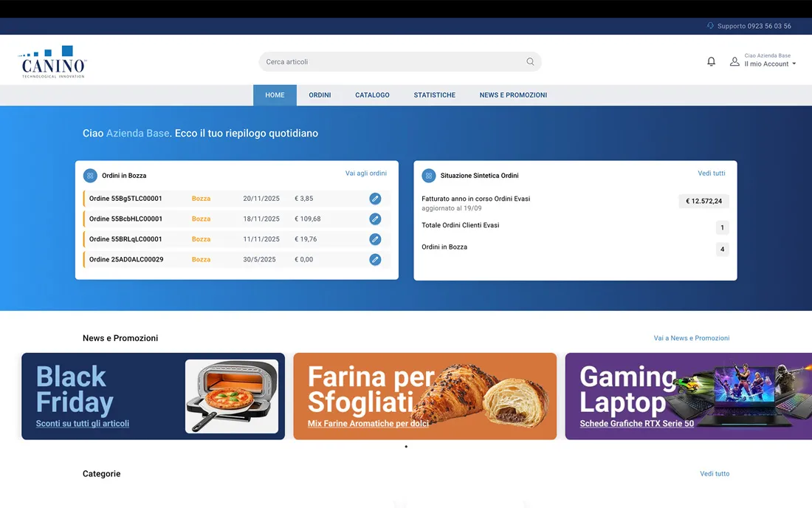Click the support headset icon

click(710, 26)
